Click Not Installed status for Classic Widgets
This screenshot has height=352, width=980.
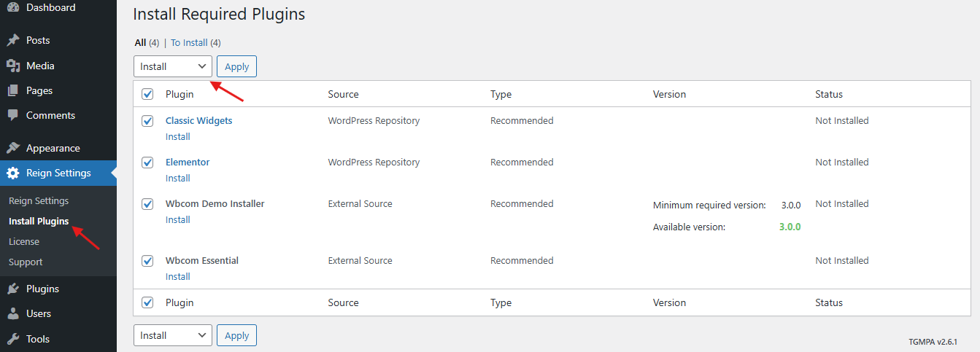tap(842, 120)
